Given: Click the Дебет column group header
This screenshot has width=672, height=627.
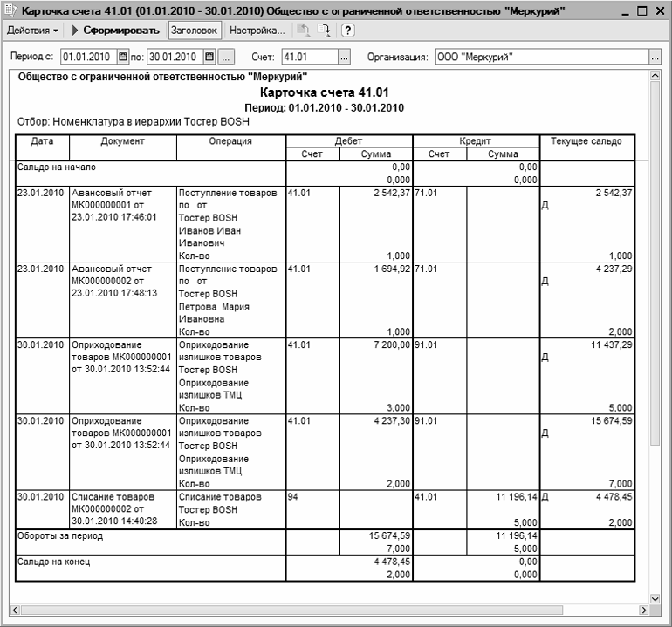Looking at the screenshot, I should coord(349,141).
